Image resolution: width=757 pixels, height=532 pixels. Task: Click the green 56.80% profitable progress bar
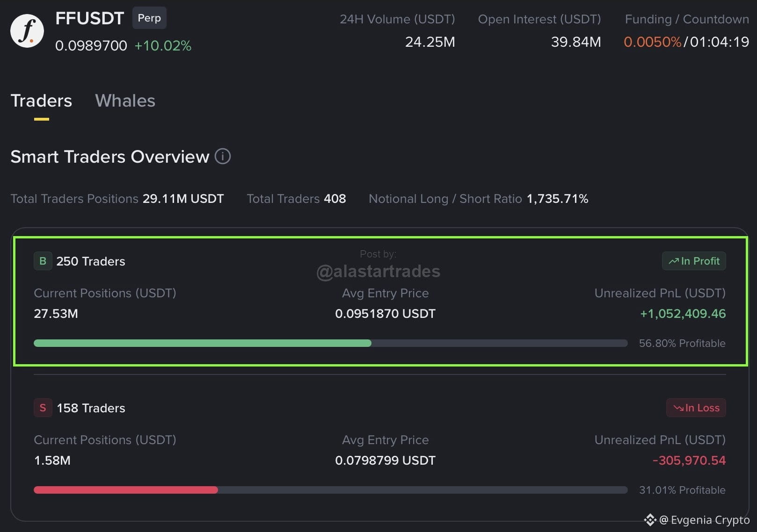coord(331,343)
